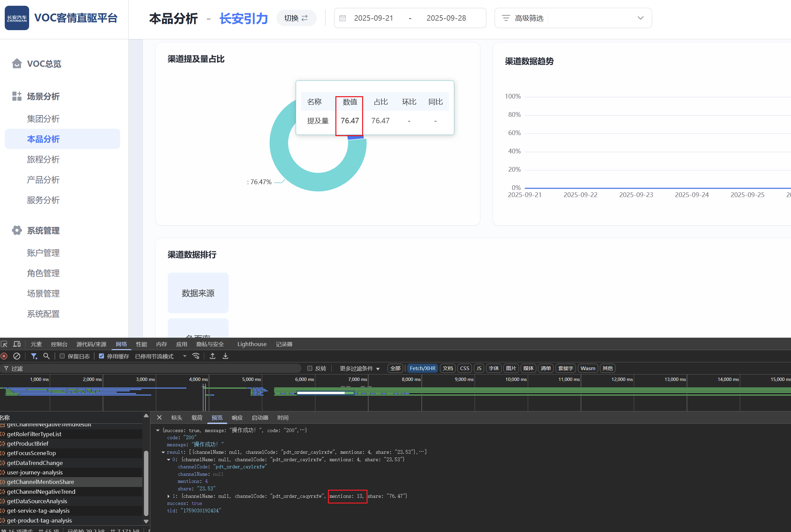Open 旅程分析 in the sidebar

[x=43, y=159]
